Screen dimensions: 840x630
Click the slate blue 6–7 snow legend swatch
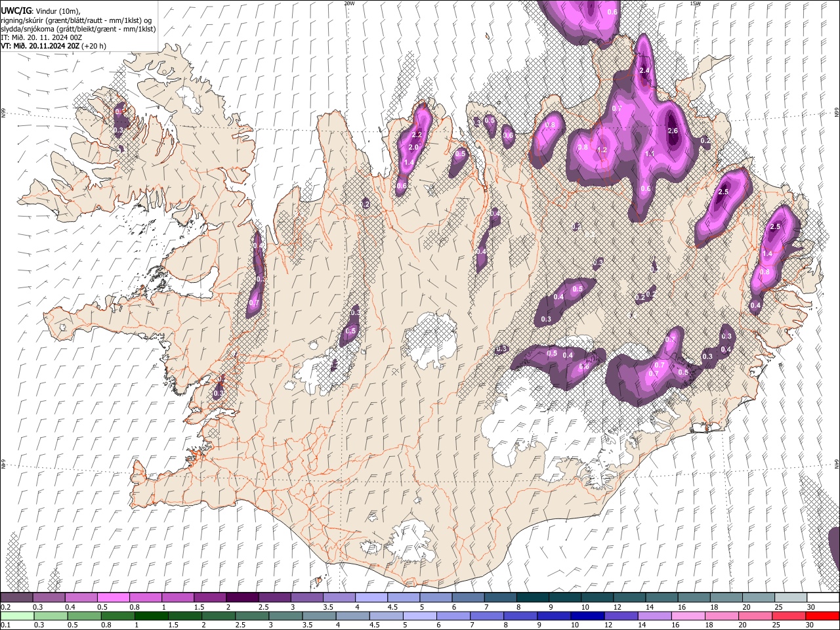coord(468,597)
